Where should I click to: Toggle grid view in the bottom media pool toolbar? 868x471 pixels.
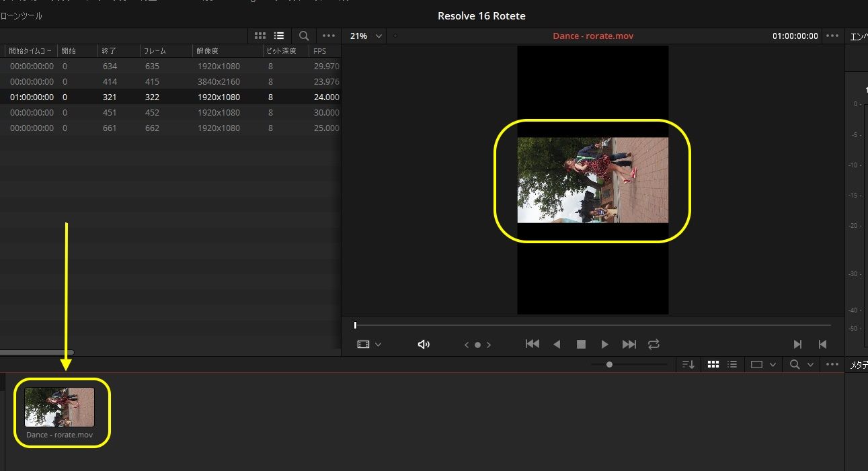pyautogui.click(x=713, y=363)
